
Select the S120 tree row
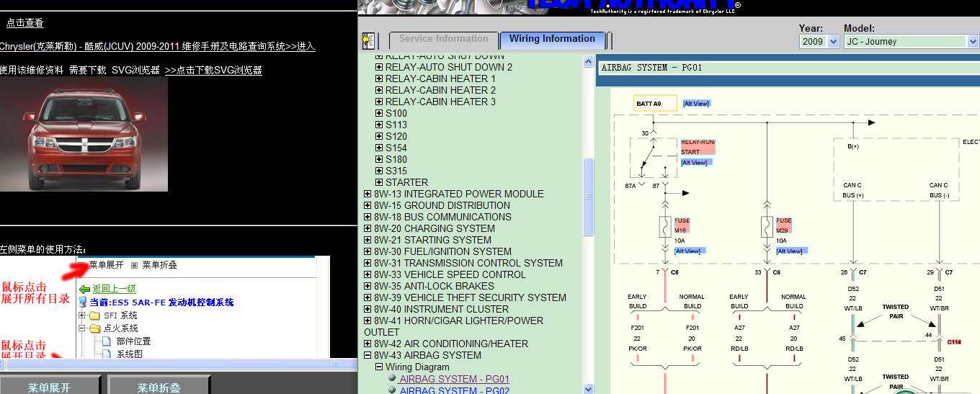coord(396,136)
